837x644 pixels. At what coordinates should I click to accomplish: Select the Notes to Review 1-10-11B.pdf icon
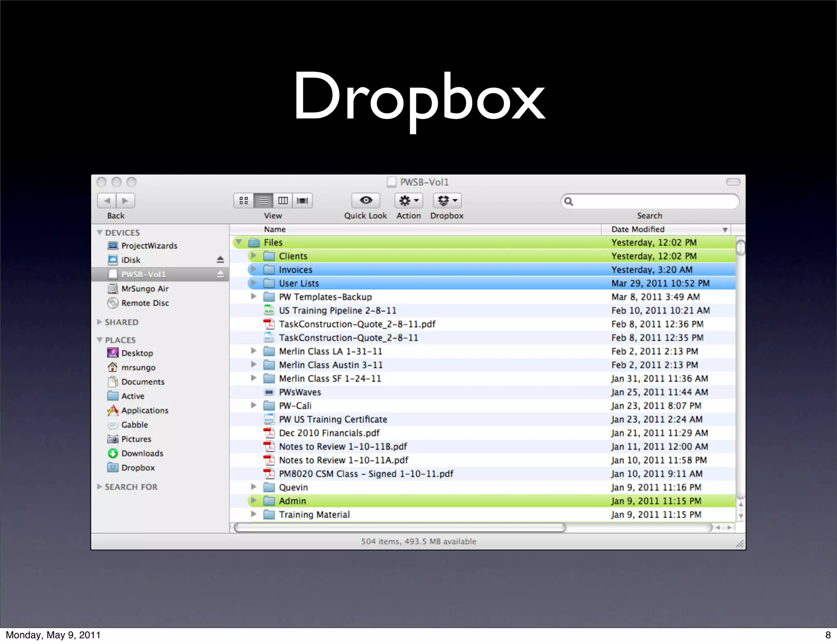coord(269,447)
